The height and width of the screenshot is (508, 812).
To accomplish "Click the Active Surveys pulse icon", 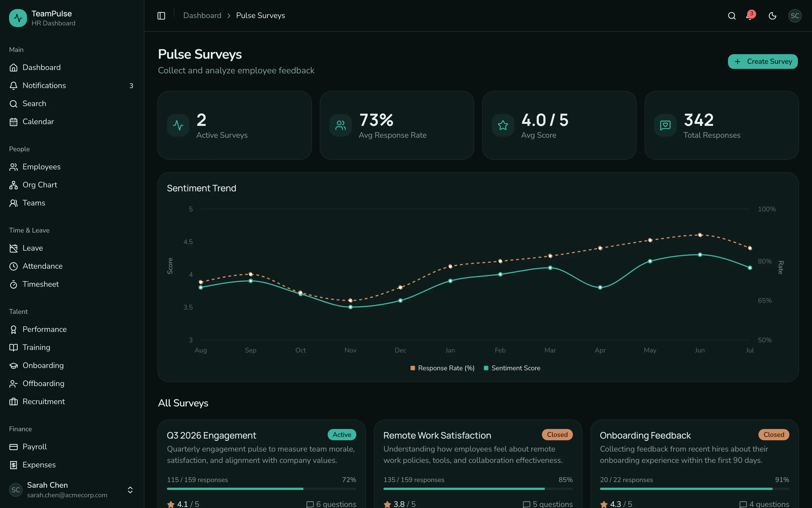I will point(178,125).
